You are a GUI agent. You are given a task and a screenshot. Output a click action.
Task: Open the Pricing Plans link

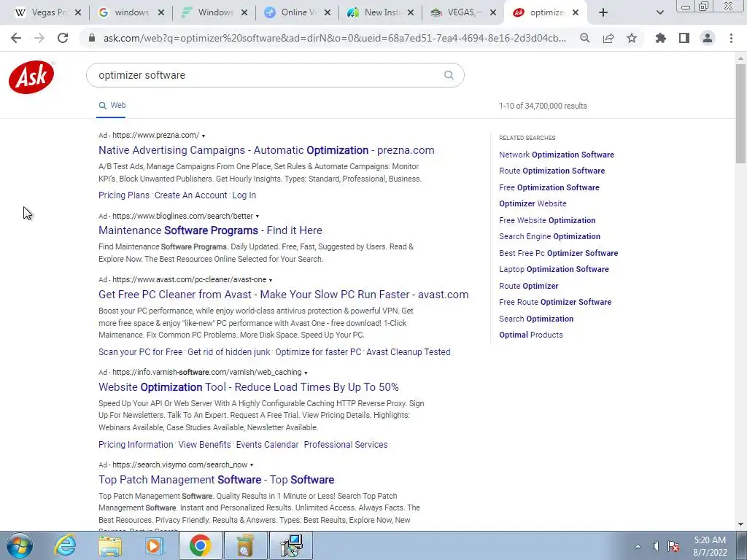[x=124, y=195]
